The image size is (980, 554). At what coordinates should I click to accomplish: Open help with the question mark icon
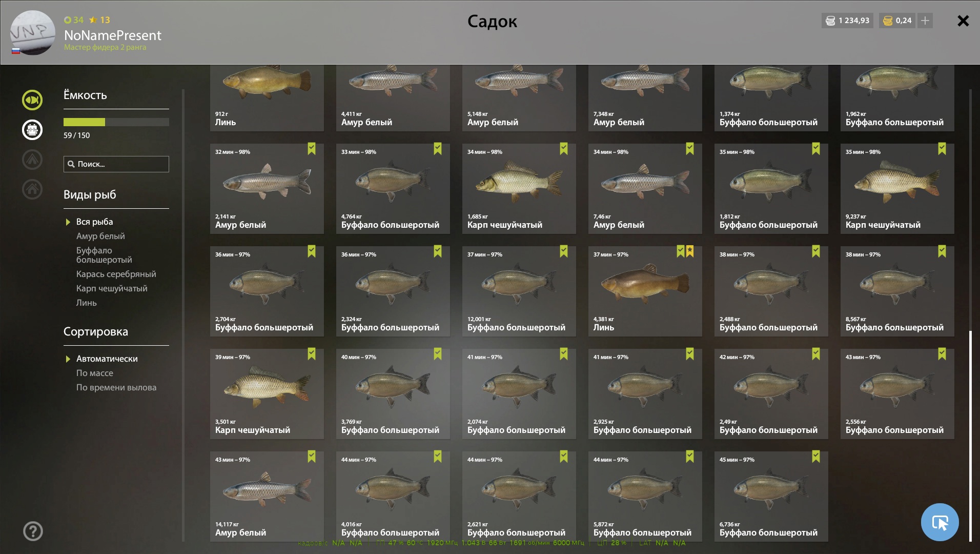pos(33,531)
